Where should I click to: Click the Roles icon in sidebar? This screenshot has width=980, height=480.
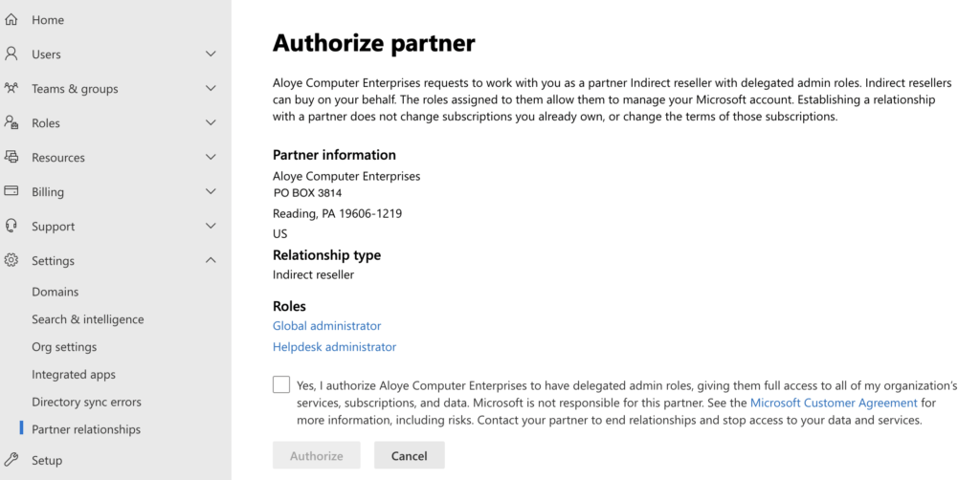[x=11, y=122]
